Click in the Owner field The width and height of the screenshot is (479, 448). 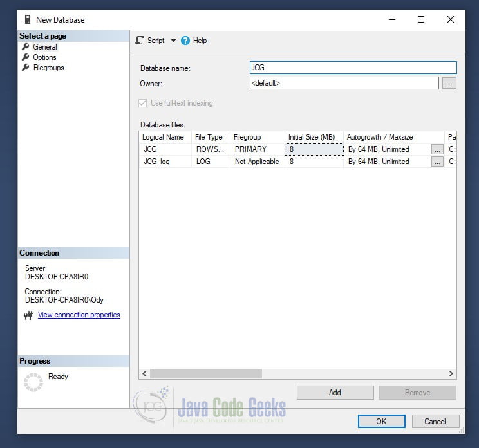pos(344,83)
